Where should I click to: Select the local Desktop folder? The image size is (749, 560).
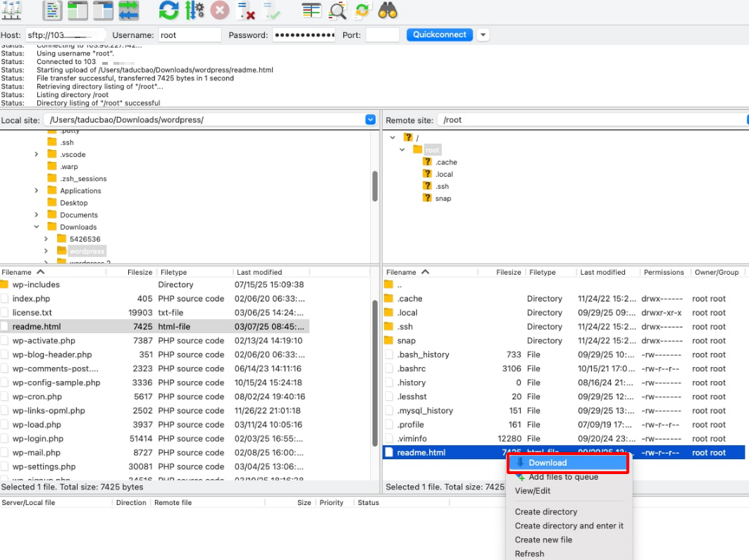68,203
